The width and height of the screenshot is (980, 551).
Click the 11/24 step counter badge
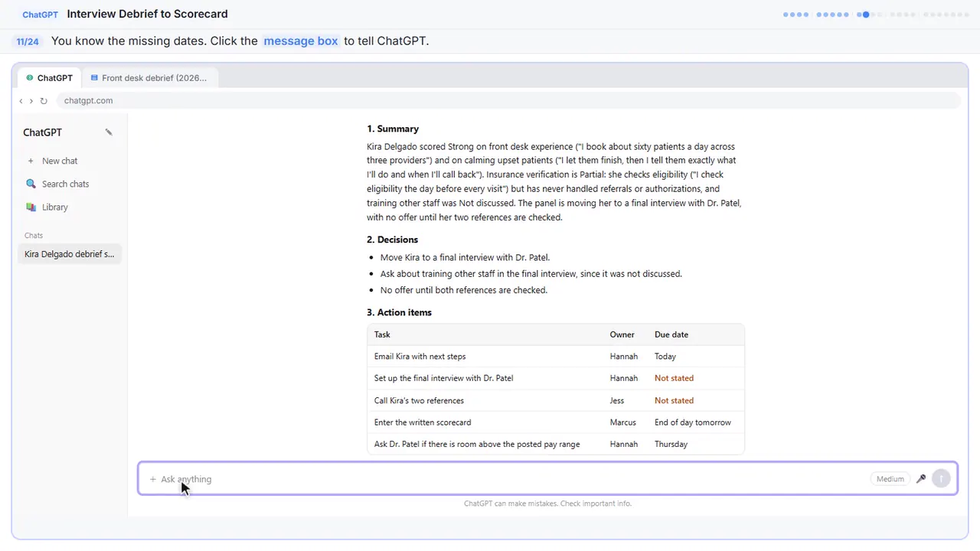click(28, 41)
